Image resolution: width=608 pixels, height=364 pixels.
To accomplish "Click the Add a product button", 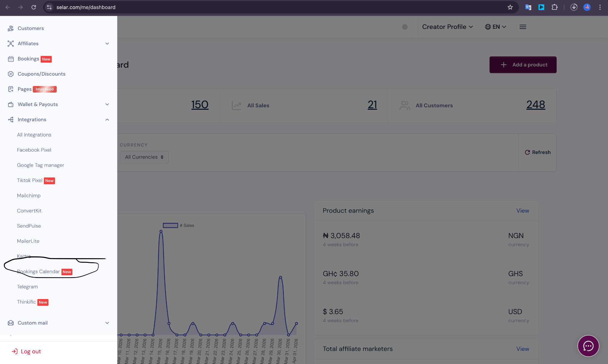I will point(523,65).
